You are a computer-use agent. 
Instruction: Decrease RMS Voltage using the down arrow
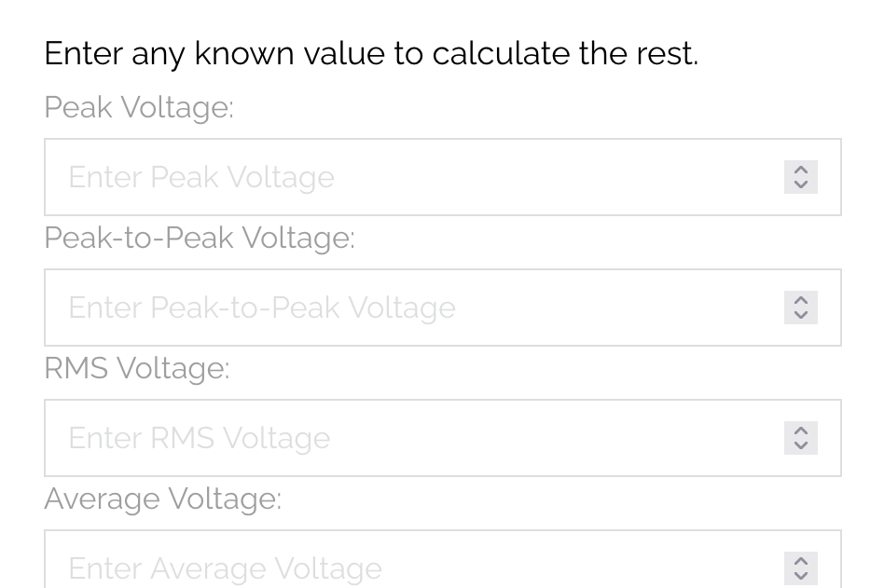coord(801,445)
